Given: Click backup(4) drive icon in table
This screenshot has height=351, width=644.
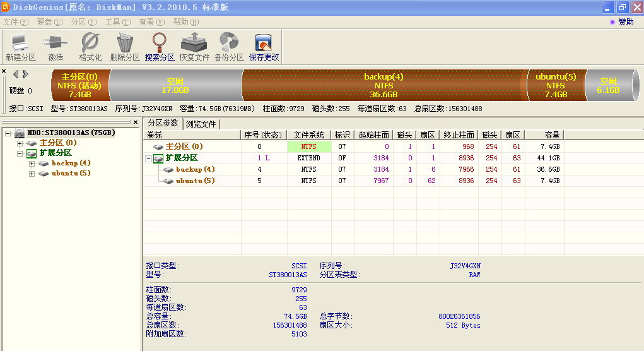Looking at the screenshot, I should click(x=168, y=169).
